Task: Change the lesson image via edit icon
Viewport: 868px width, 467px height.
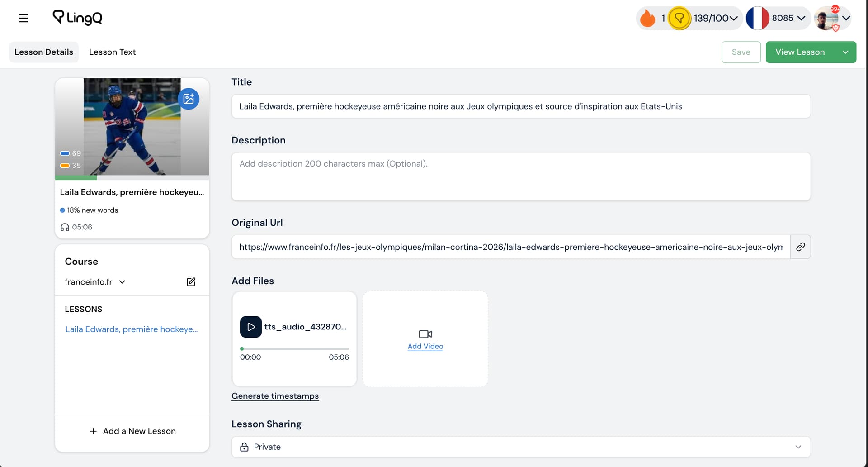Action: point(189,99)
